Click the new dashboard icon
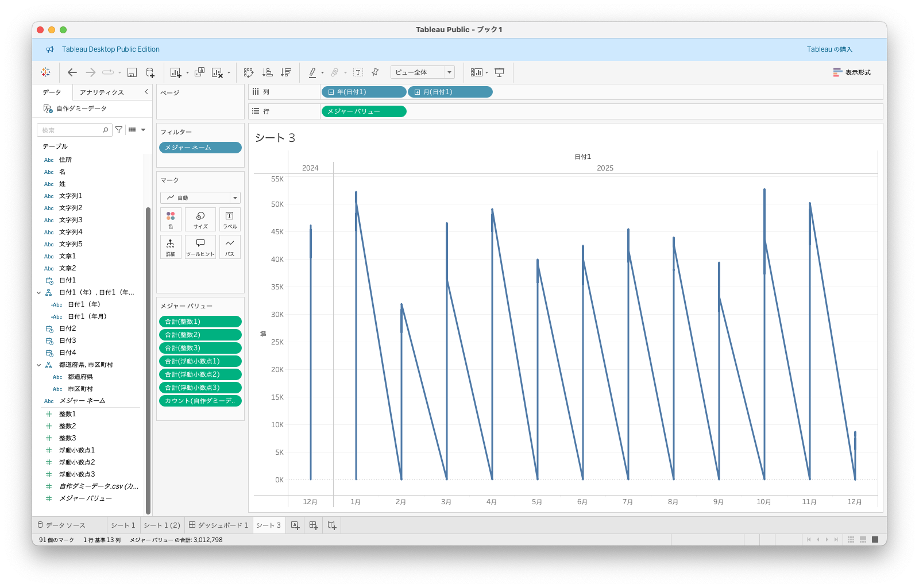Image resolution: width=919 pixels, height=588 pixels. (x=314, y=525)
